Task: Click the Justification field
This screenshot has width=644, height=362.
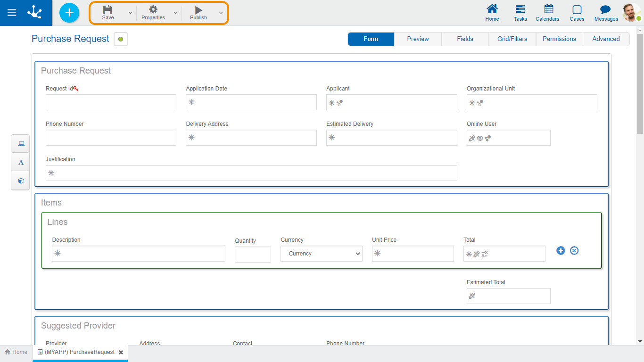Action: [x=251, y=173]
